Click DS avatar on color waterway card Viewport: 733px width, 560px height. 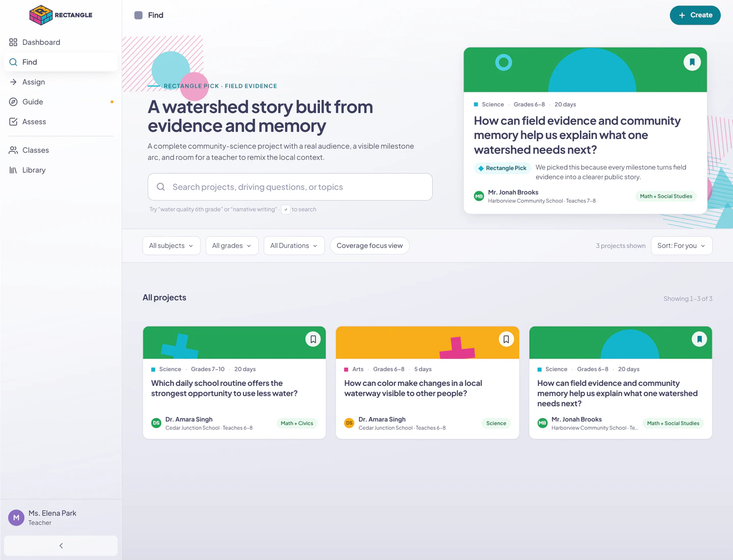pos(349,423)
